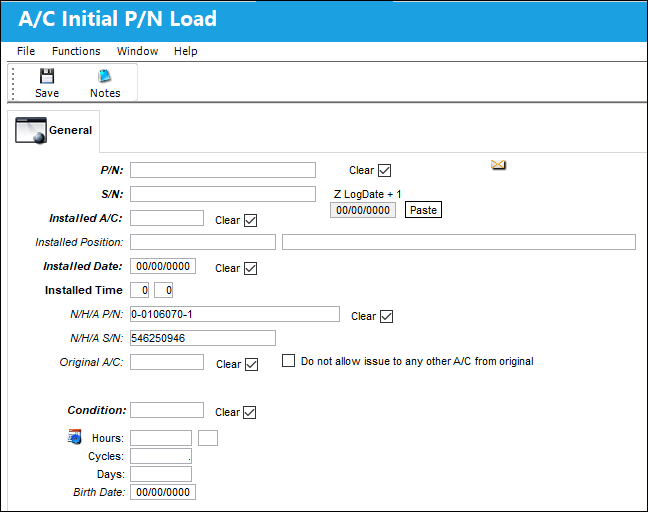Image resolution: width=648 pixels, height=512 pixels.
Task: Click the toolbar drag handle dots
Action: coord(13,84)
